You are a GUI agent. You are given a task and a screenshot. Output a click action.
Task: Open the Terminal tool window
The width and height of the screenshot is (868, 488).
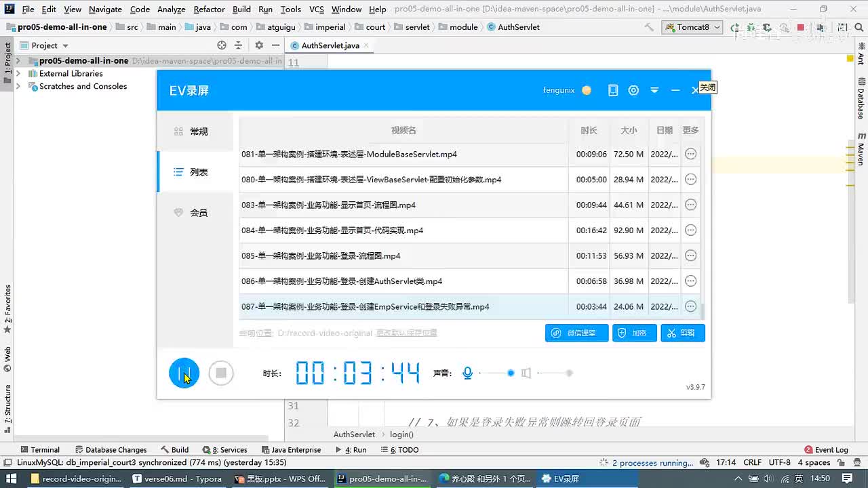40,449
